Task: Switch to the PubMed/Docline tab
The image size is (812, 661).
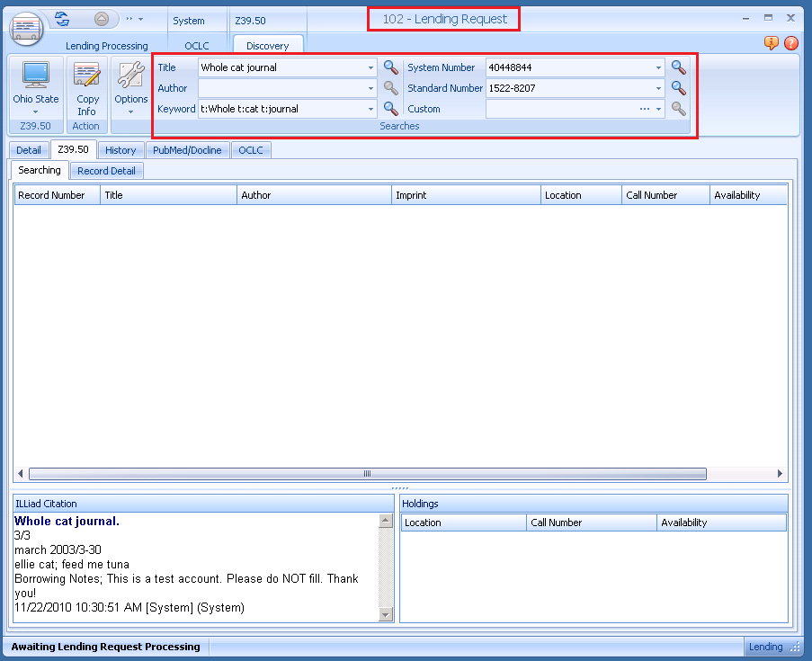Action: click(187, 150)
